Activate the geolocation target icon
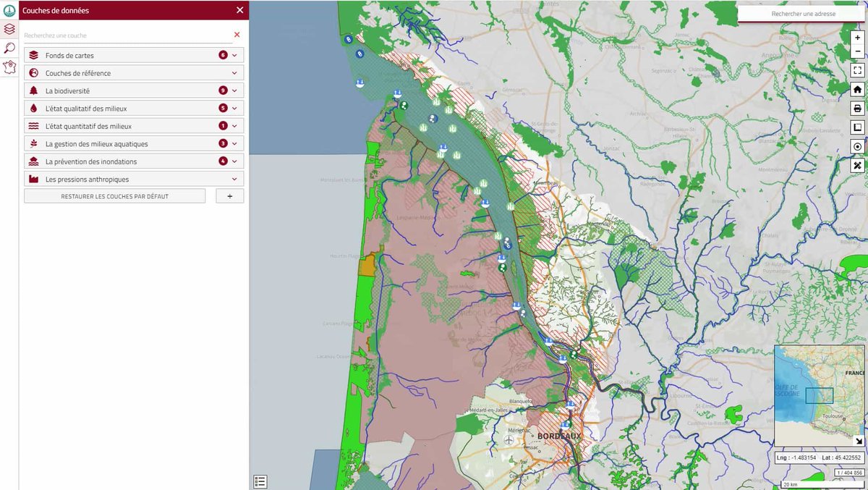Image resolution: width=868 pixels, height=490 pixels. click(857, 146)
